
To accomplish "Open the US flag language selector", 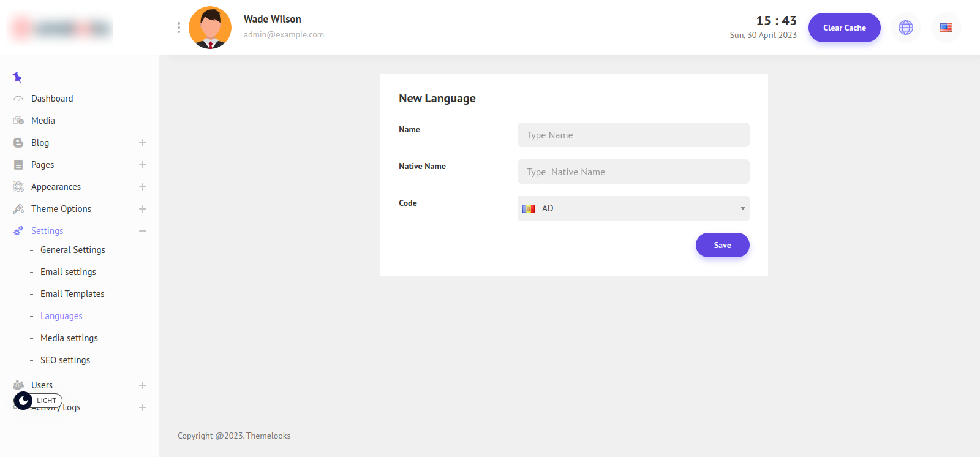I will [x=946, y=28].
